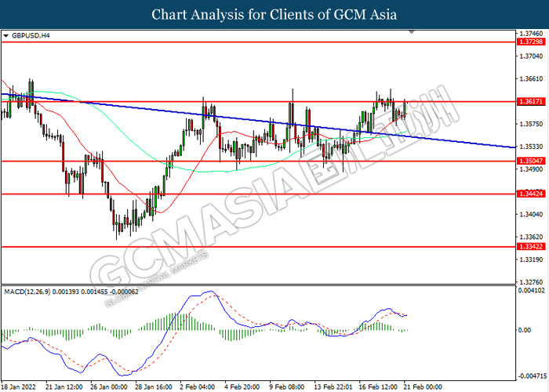
Task: Click the 1.33422 red price label
Action: pyautogui.click(x=531, y=247)
